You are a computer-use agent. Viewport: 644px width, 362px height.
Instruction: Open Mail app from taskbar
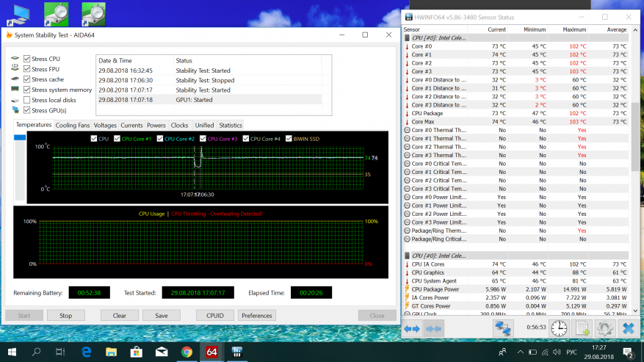coord(162,352)
